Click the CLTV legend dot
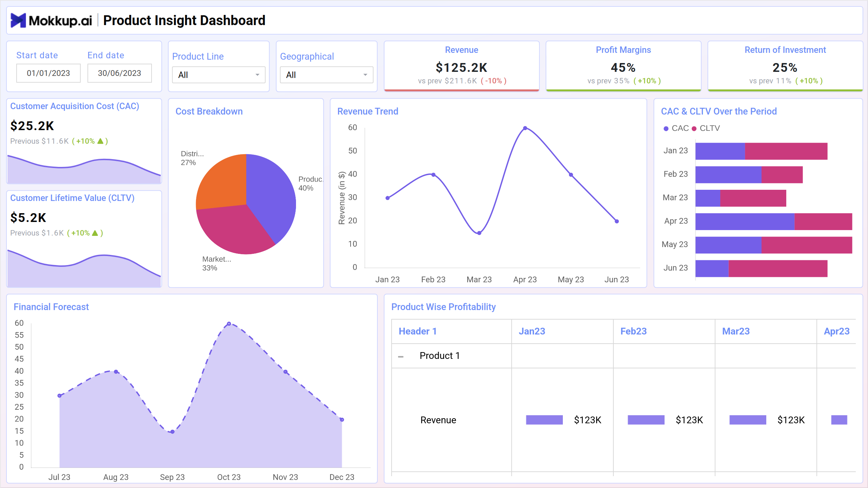The width and height of the screenshot is (868, 488). 694,128
